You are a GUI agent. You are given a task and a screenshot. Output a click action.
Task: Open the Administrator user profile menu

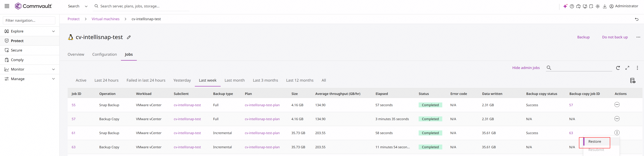624,6
